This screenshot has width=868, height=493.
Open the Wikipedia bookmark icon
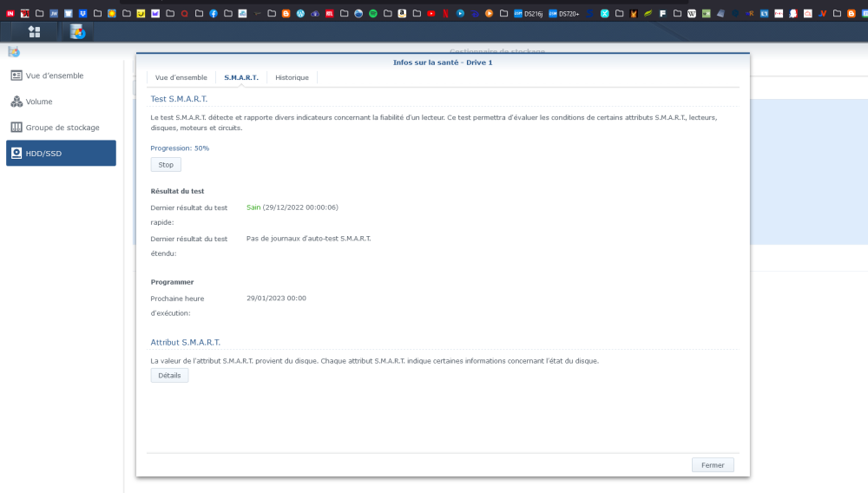(692, 14)
